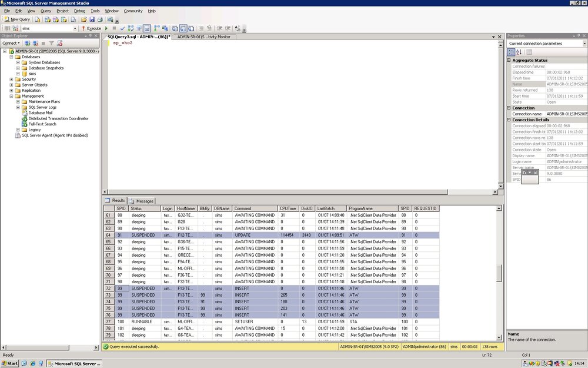Viewport: 588px width, 368px height.
Task: Open the File menu
Action: click(7, 11)
